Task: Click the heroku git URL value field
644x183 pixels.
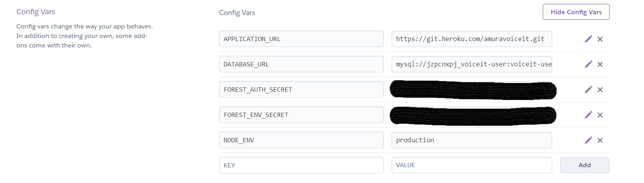Action: [x=472, y=39]
